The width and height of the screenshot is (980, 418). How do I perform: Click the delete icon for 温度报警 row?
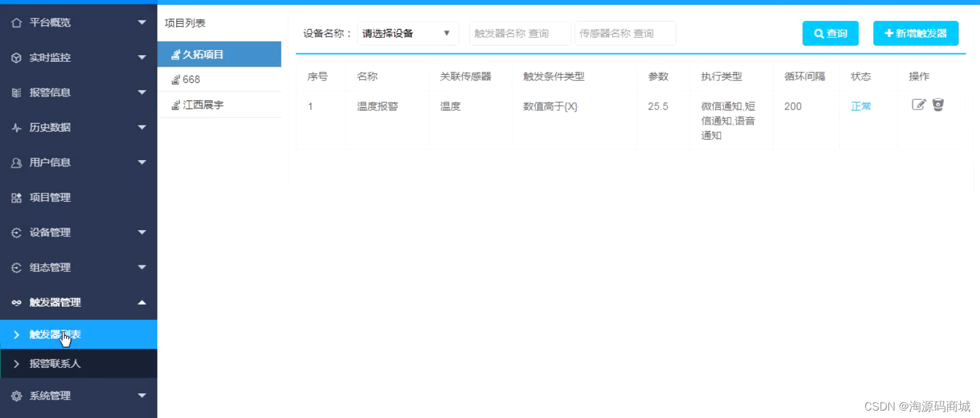click(939, 105)
